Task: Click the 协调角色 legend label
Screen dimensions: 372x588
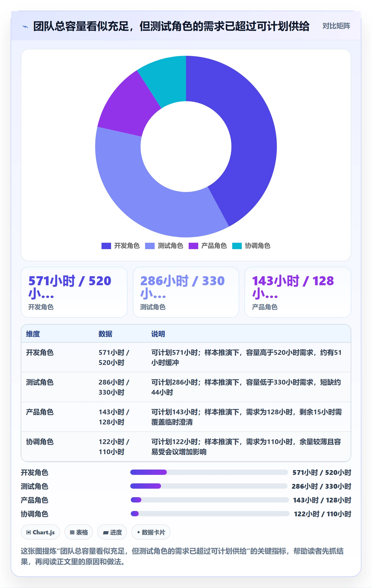Action: pyautogui.click(x=257, y=246)
